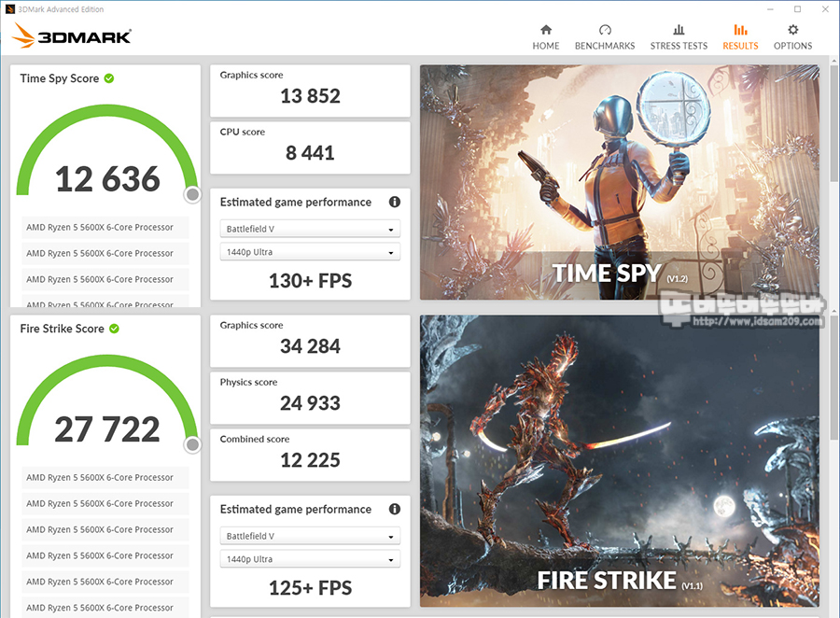840x618 pixels.
Task: Click the Fire Strike game performance info icon
Action: click(394, 509)
